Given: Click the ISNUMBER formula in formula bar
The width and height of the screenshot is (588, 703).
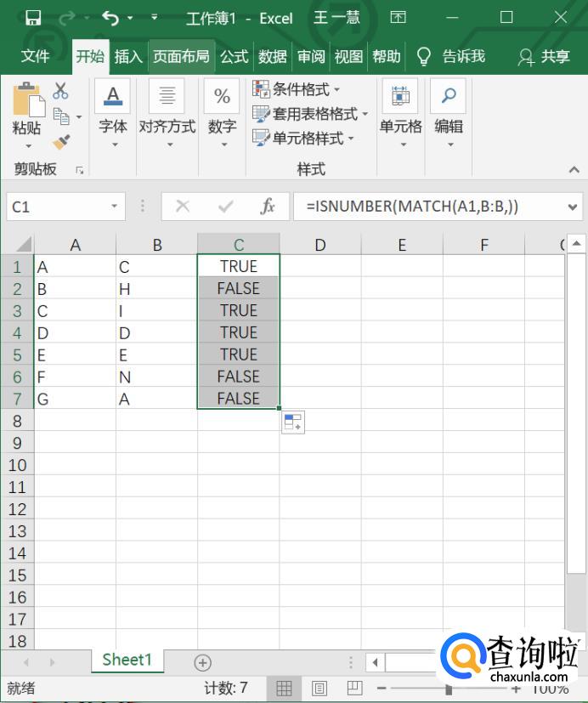Looking at the screenshot, I should pyautogui.click(x=412, y=207).
